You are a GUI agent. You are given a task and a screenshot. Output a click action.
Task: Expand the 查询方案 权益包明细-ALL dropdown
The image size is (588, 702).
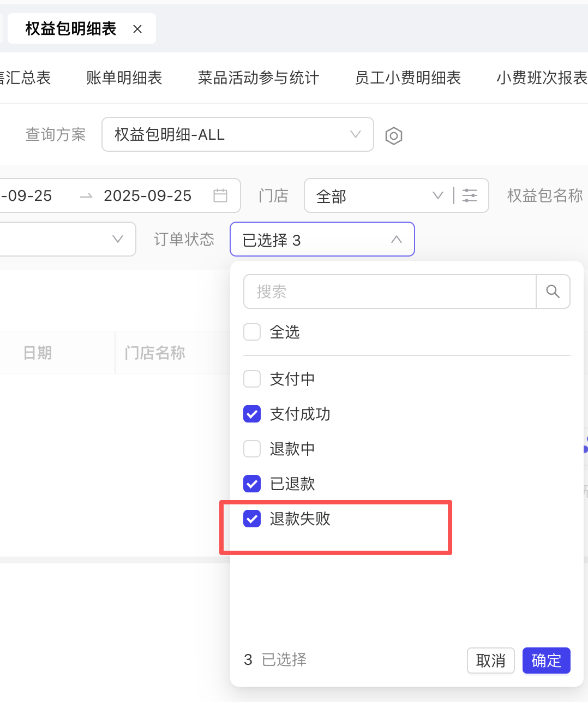(237, 134)
